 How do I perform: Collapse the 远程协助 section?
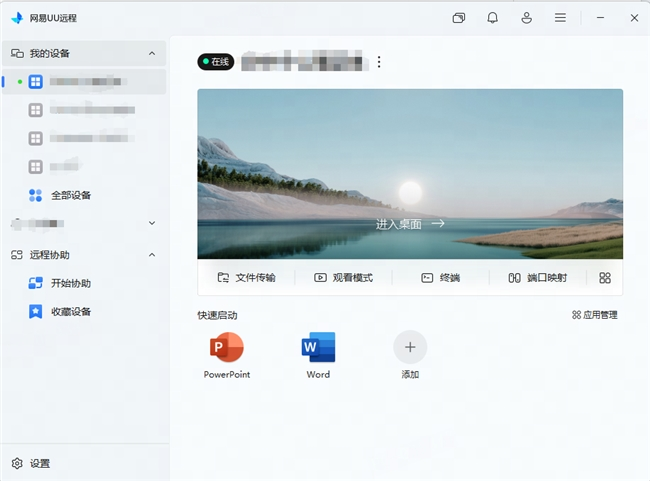152,255
